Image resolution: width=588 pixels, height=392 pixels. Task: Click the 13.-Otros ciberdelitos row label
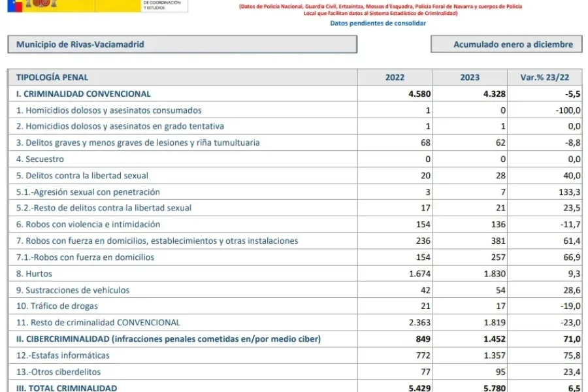(x=58, y=372)
